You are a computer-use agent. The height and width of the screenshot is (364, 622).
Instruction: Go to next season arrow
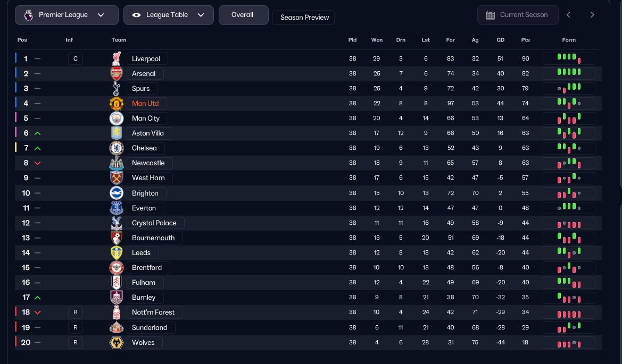592,15
